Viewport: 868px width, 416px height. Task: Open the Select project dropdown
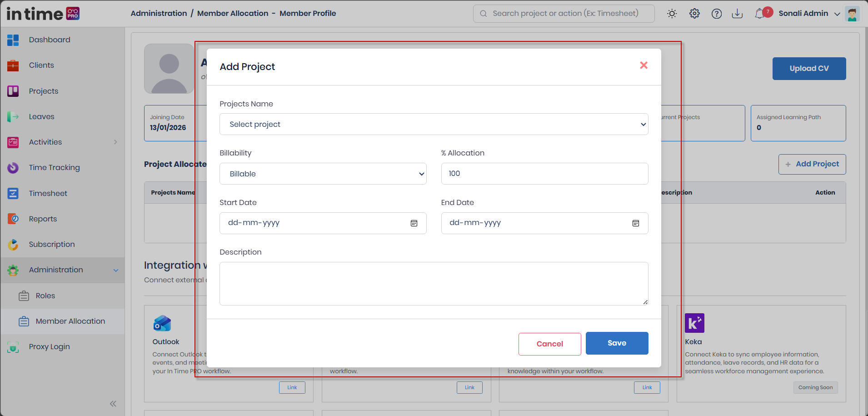434,124
